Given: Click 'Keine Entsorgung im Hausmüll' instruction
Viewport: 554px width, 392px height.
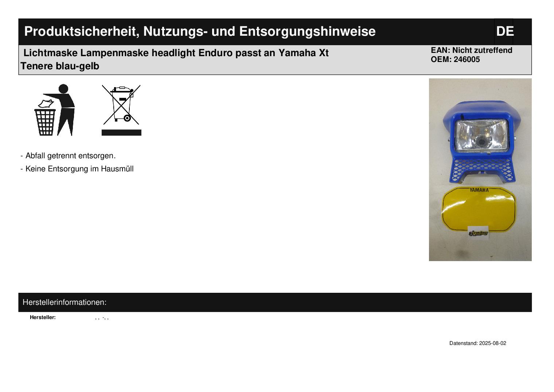Looking at the screenshot, I should [79, 169].
